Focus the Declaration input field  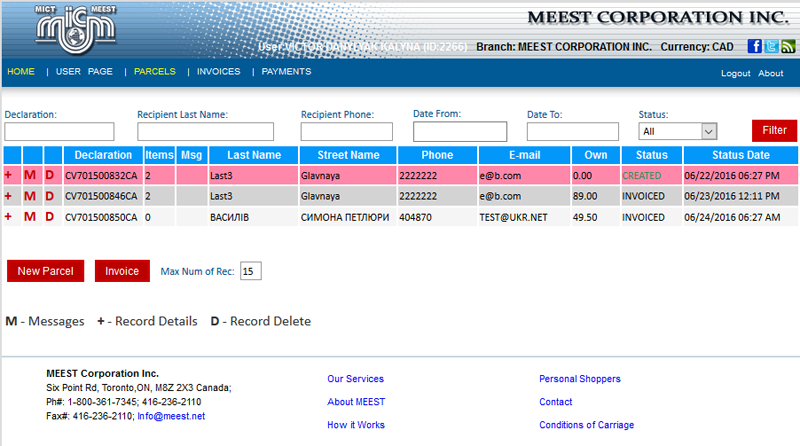pyautogui.click(x=59, y=132)
